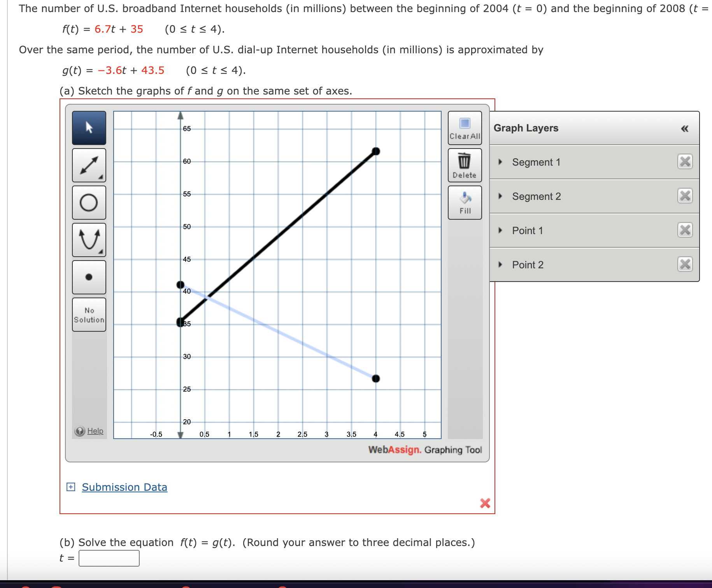
Task: Click the Clear All button
Action: pyautogui.click(x=465, y=128)
